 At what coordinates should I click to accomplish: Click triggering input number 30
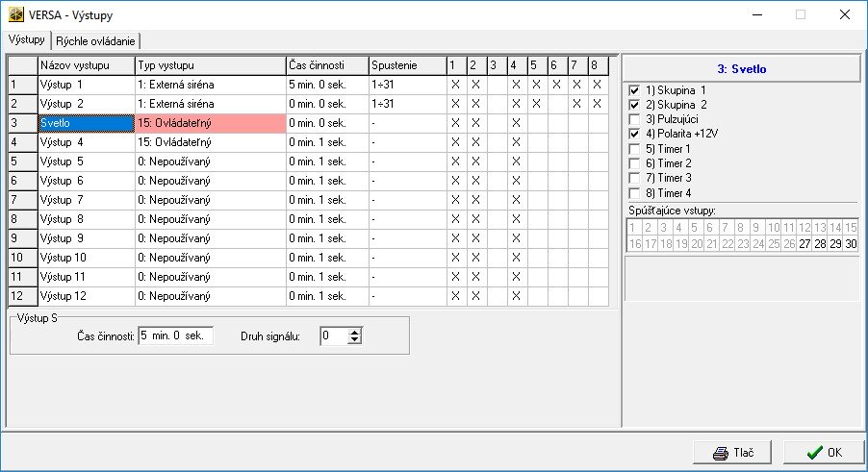coord(851,244)
